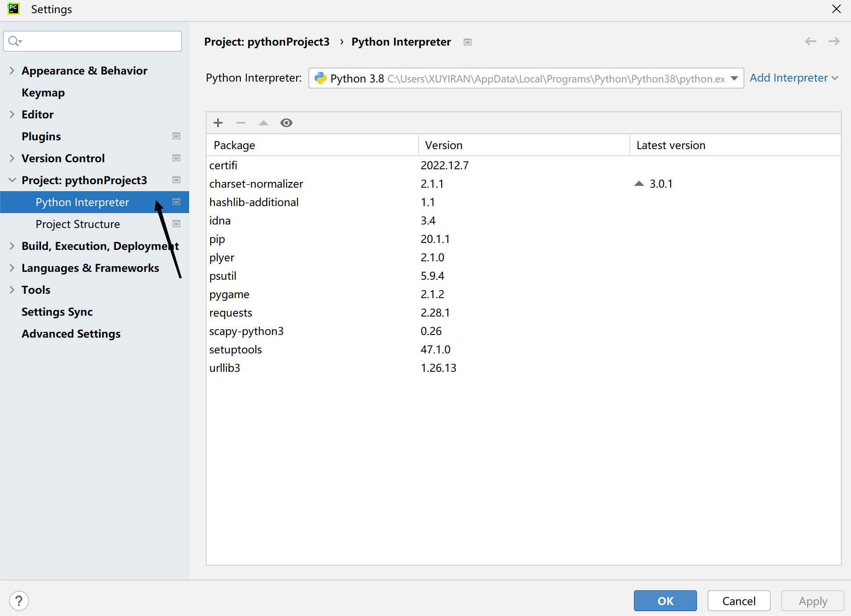The width and height of the screenshot is (851, 616).
Task: Click the Install package plus icon
Action: coord(218,123)
